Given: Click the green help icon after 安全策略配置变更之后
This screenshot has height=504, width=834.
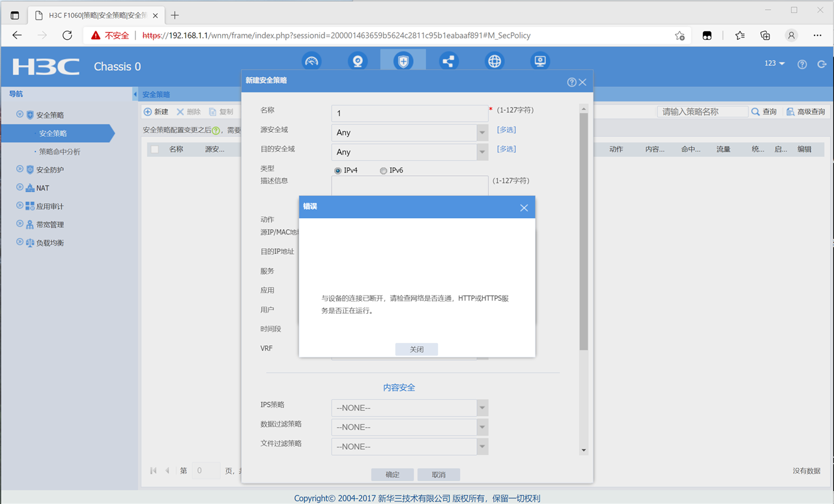Looking at the screenshot, I should coord(216,130).
